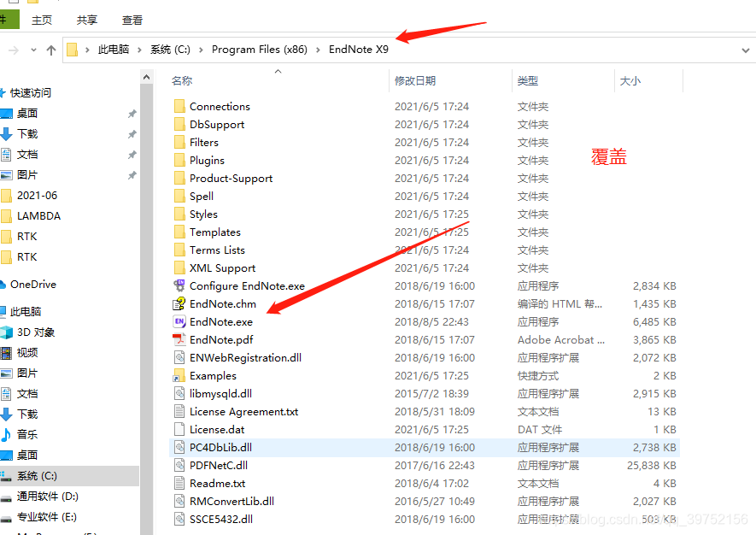
Task: Click the forward navigation arrow
Action: [14, 50]
